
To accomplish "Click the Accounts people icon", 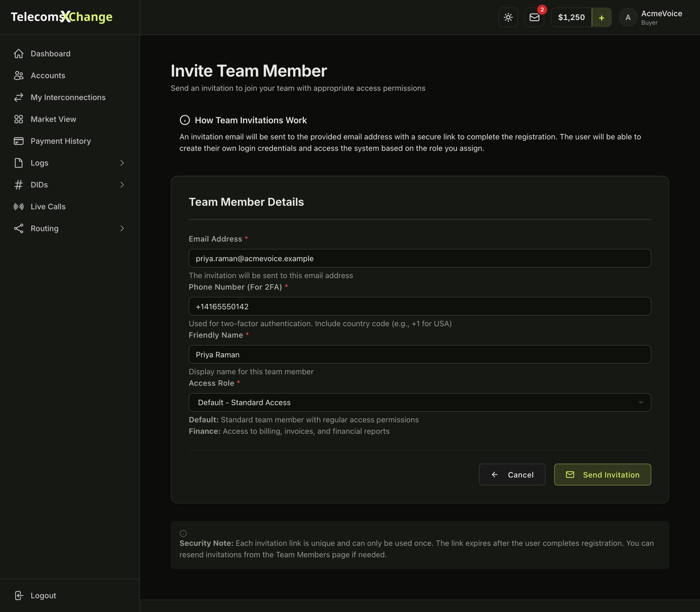I will (18, 76).
